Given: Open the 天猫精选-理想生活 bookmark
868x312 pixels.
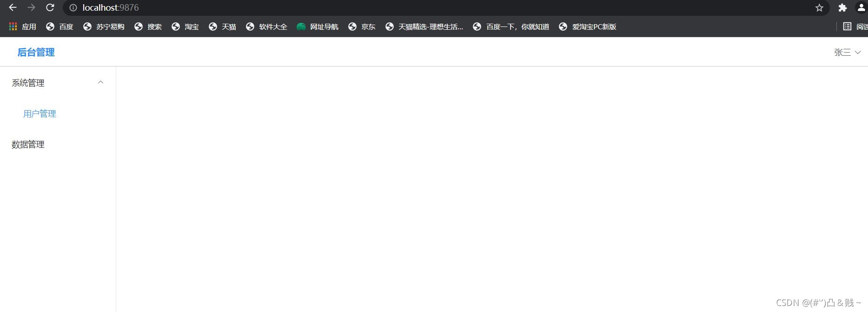Looking at the screenshot, I should click(x=424, y=27).
